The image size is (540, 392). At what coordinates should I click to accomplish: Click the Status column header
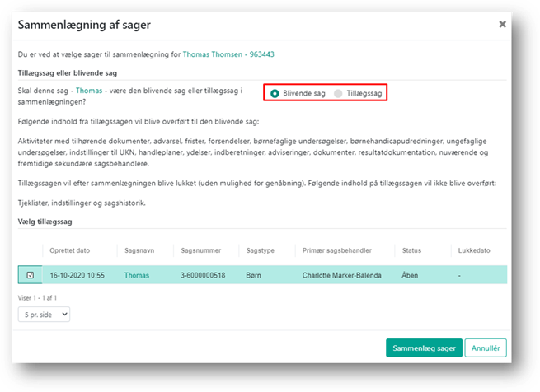(x=413, y=250)
